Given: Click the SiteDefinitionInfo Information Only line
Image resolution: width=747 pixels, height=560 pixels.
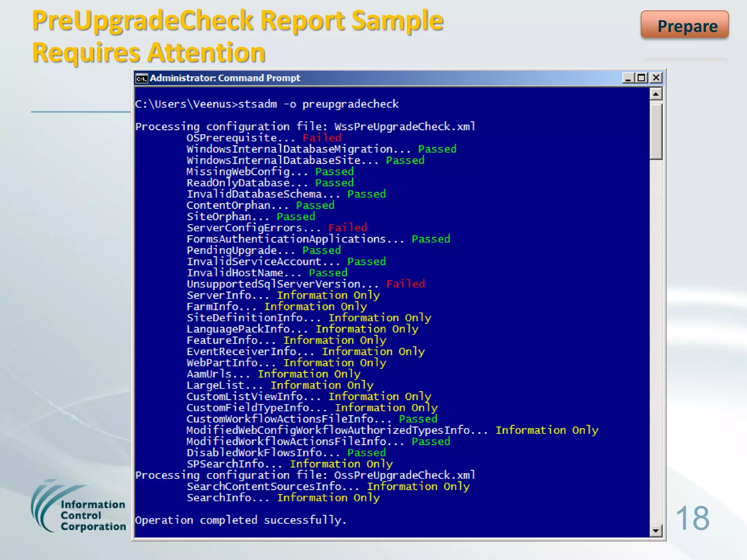Looking at the screenshot, I should tap(309, 318).
